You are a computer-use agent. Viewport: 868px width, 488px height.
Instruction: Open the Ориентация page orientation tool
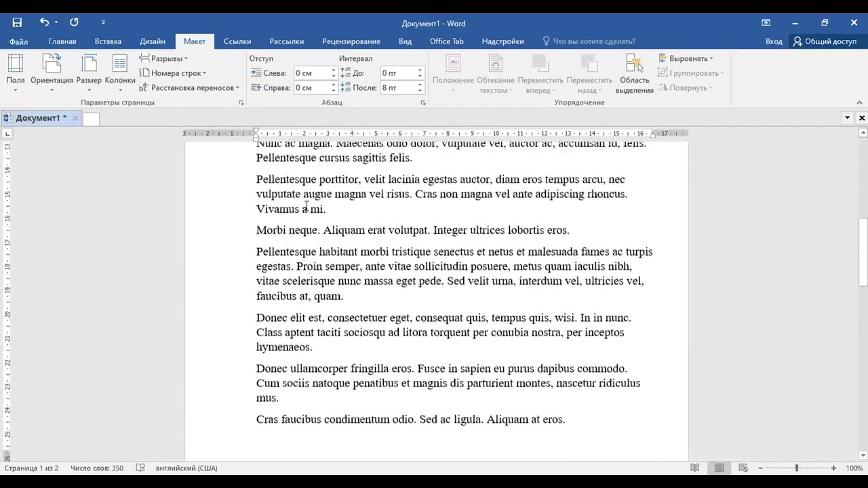[52, 73]
